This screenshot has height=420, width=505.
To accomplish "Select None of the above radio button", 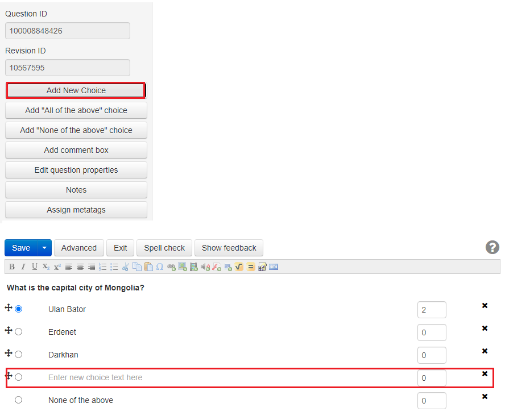I will pyautogui.click(x=19, y=400).
